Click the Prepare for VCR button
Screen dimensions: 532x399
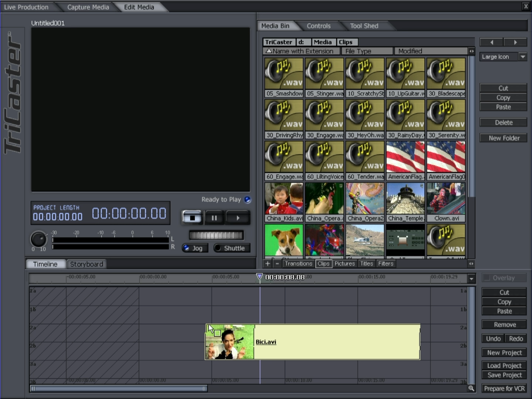click(504, 388)
